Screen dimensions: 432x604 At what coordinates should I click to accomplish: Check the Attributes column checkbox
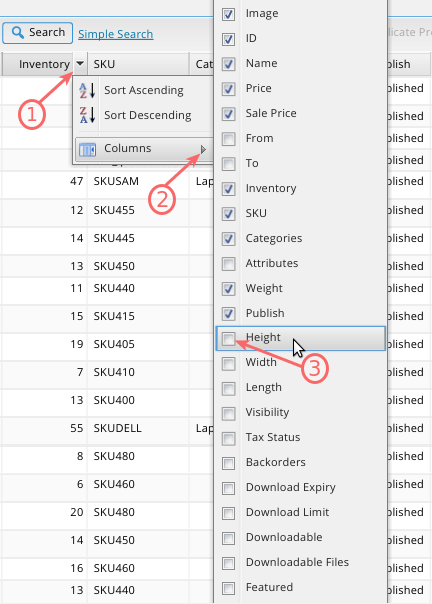click(x=229, y=264)
